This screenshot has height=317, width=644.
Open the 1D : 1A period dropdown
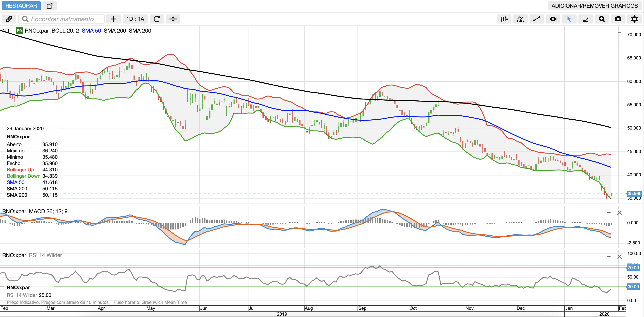click(135, 19)
